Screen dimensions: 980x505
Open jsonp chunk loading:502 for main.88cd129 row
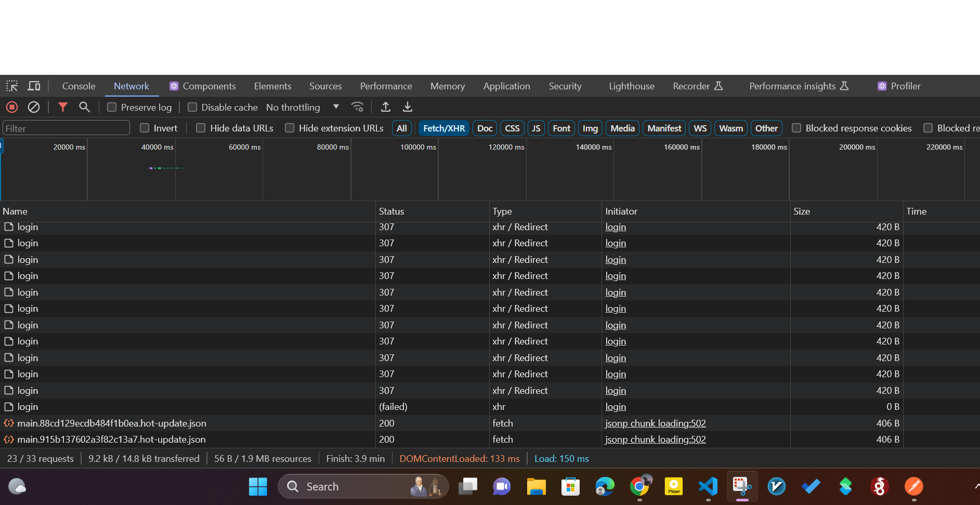pos(656,423)
